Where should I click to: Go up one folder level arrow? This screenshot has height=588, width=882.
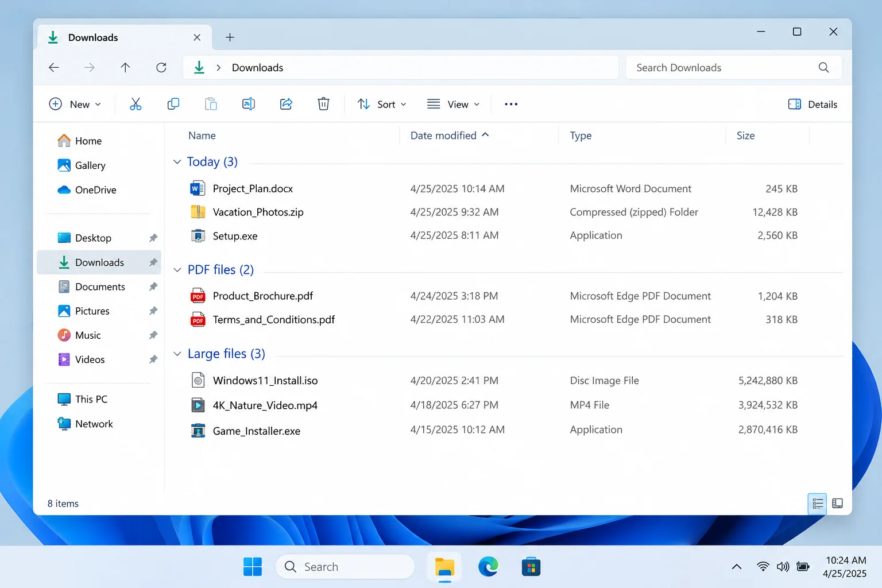pos(125,68)
